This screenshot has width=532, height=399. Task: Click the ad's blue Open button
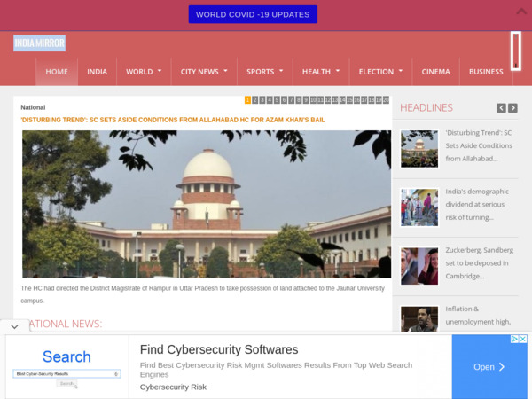(489, 367)
